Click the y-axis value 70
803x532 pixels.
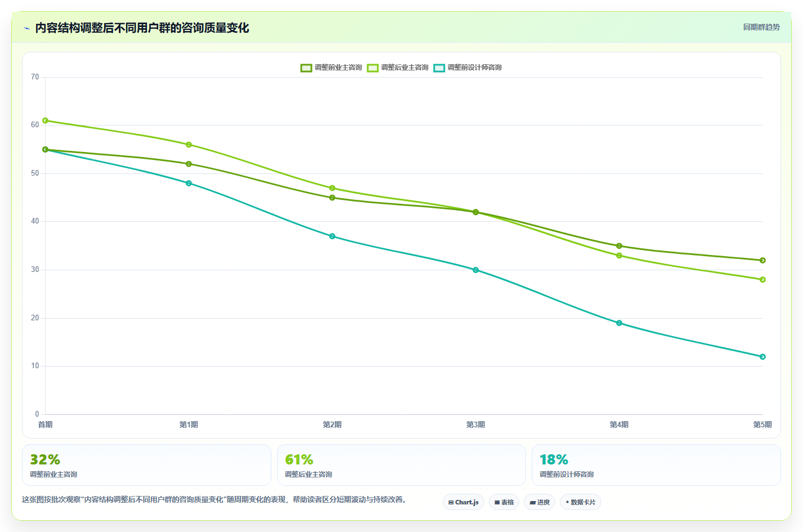click(x=35, y=77)
